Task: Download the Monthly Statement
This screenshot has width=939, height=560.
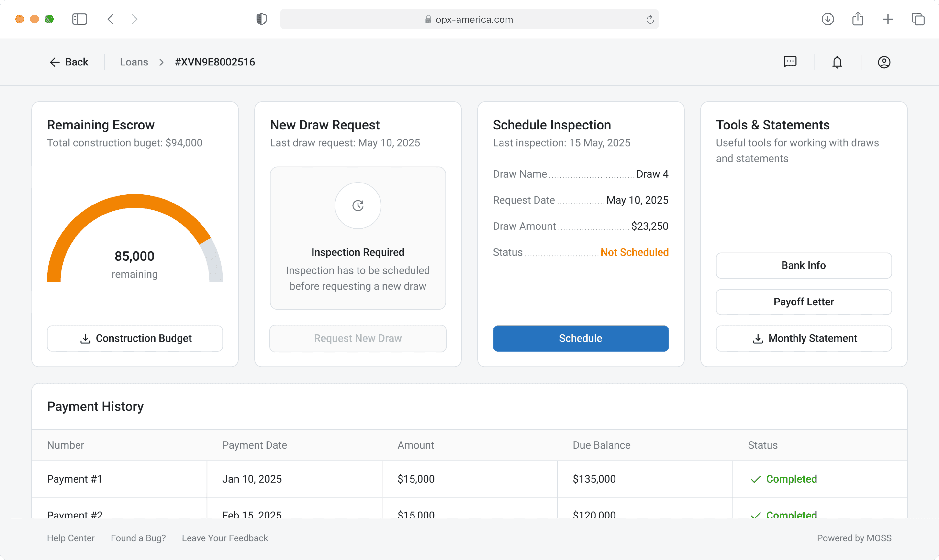Action: [804, 338]
